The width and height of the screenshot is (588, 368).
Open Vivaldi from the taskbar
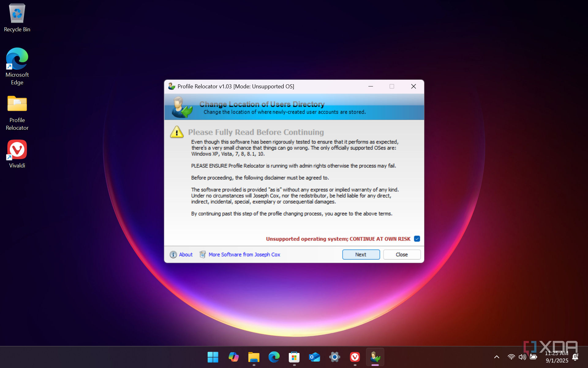tap(355, 357)
